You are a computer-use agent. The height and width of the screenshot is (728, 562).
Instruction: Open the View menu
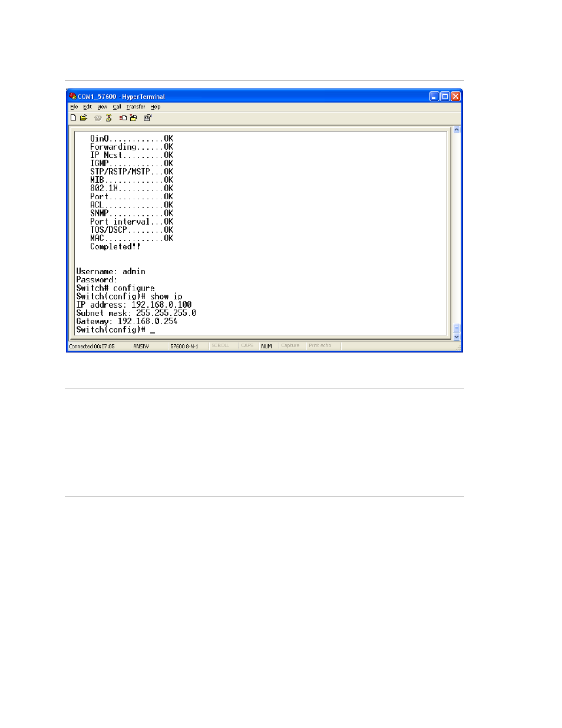click(103, 107)
